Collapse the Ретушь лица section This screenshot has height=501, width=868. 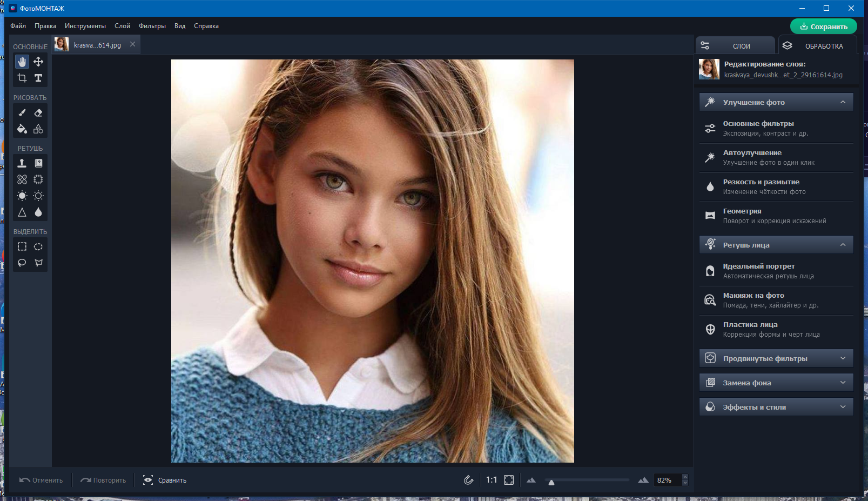click(x=776, y=245)
